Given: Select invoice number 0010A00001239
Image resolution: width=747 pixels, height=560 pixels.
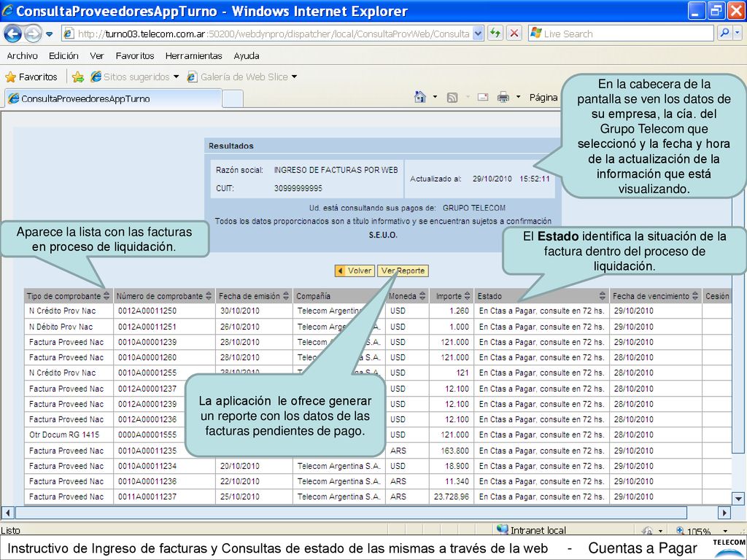Looking at the screenshot, I should coord(147,342).
